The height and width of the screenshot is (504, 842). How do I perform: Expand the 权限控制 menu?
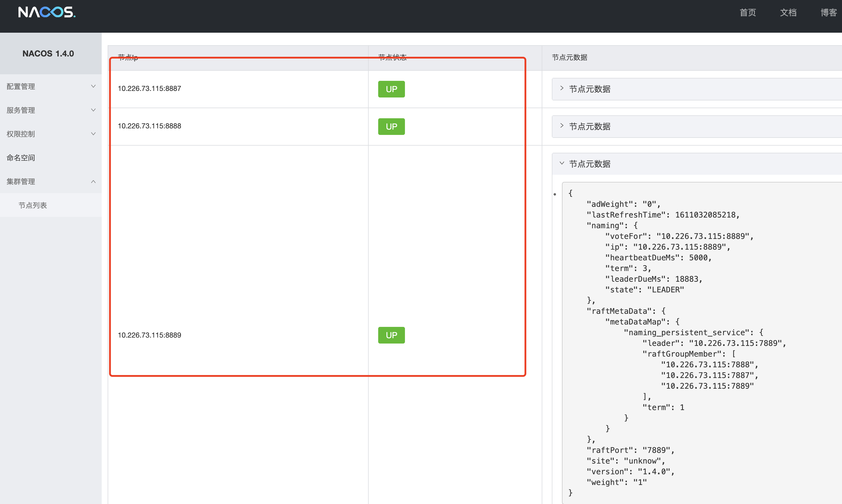coord(51,134)
